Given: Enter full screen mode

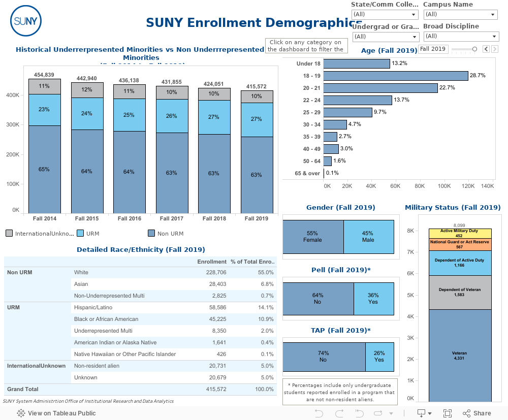Looking at the screenshot, I should coord(448,413).
